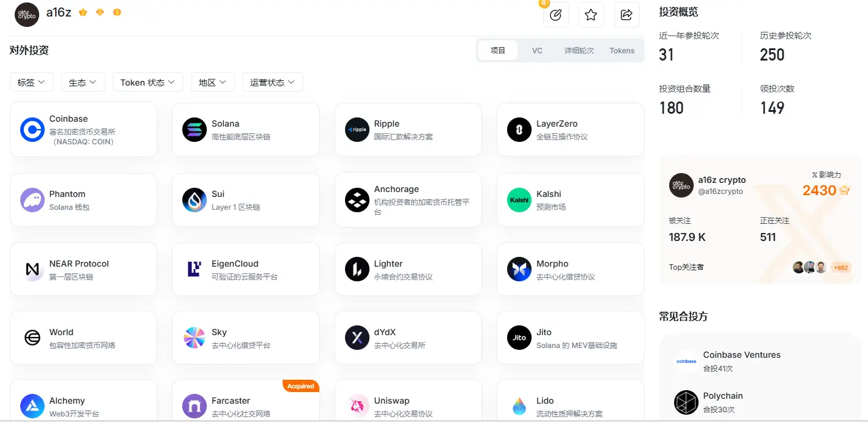Click the LayerZero logo icon

[x=519, y=129]
